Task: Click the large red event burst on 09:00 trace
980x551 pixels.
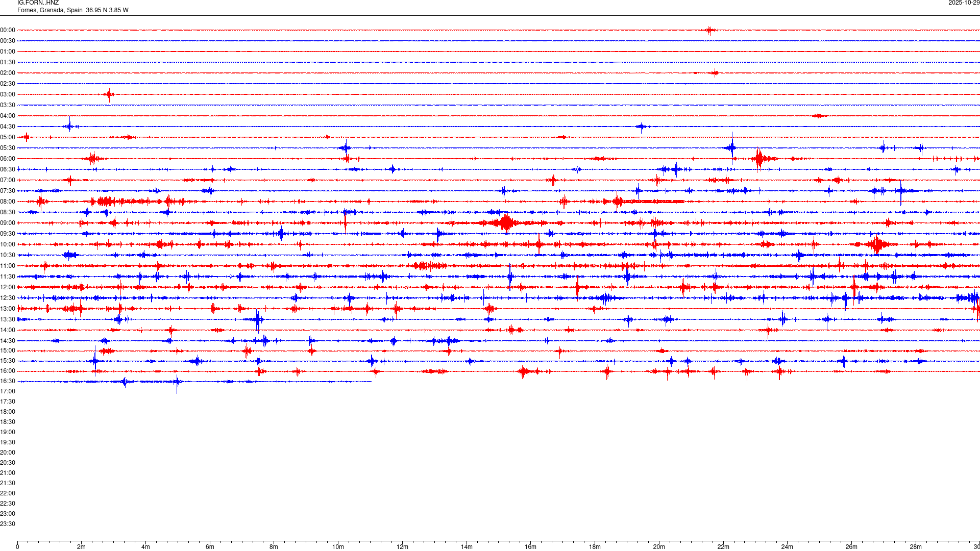Action: [506, 223]
